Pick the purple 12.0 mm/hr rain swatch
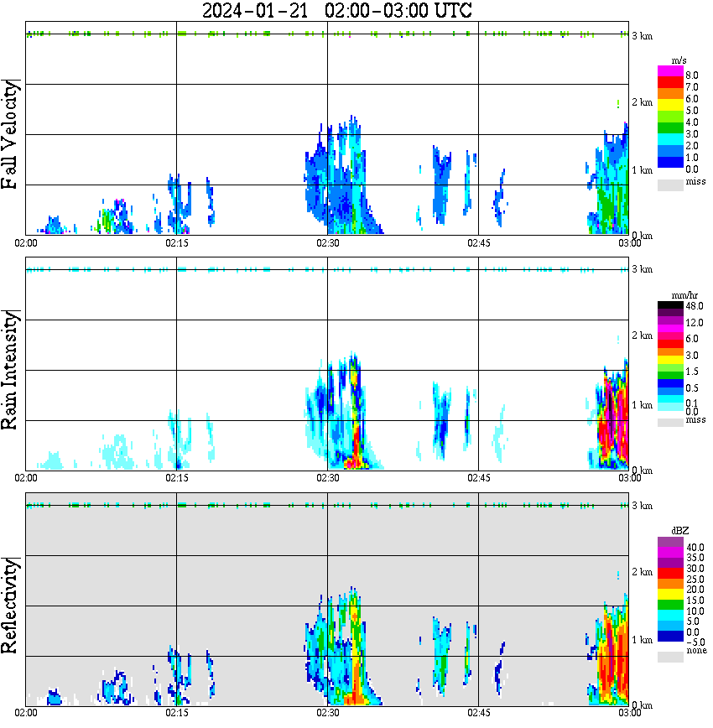The width and height of the screenshot is (713, 728). pyautogui.click(x=670, y=320)
